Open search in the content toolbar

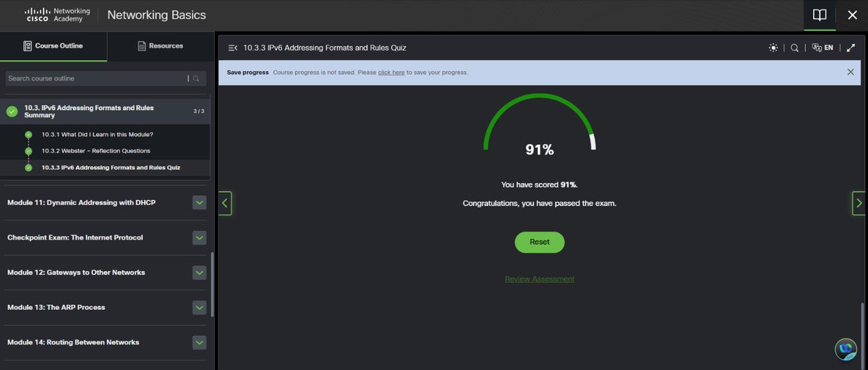coord(794,48)
